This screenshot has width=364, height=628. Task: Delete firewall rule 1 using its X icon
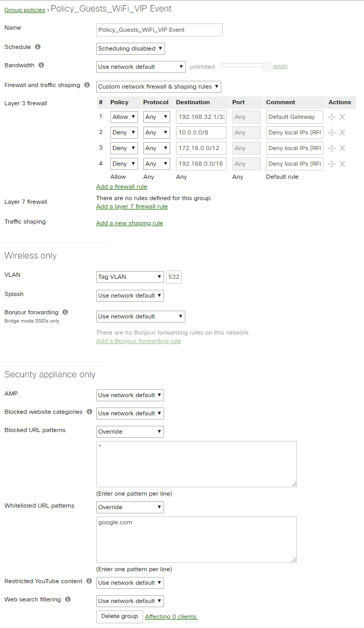(342, 117)
